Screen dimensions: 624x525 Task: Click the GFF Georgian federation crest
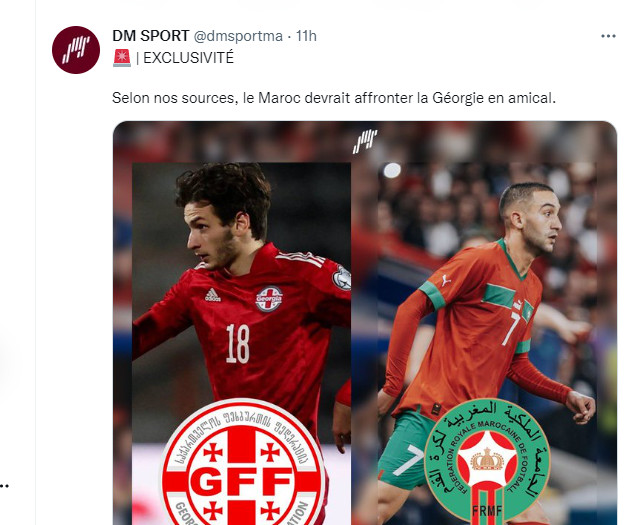pyautogui.click(x=242, y=464)
